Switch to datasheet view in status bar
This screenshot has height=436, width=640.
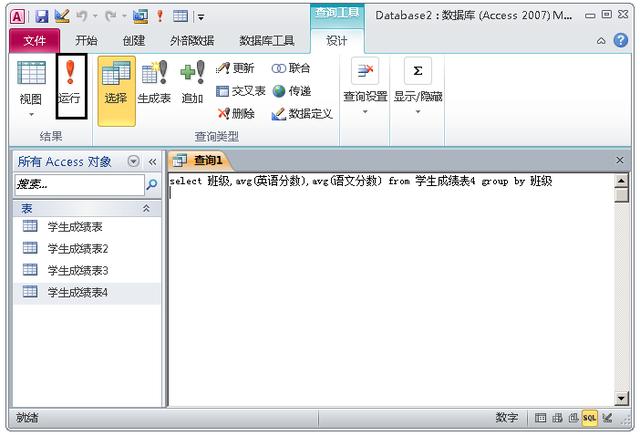coord(540,418)
